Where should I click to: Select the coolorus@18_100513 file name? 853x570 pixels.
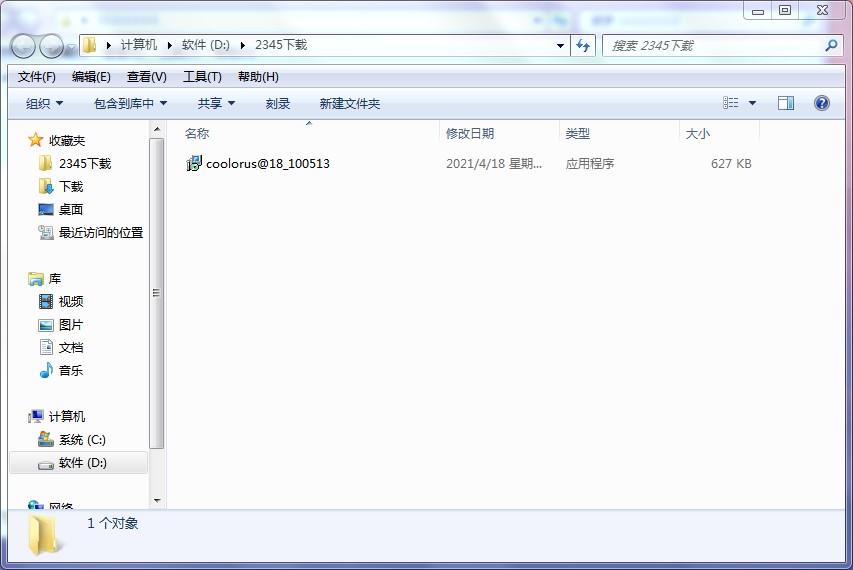[268, 163]
